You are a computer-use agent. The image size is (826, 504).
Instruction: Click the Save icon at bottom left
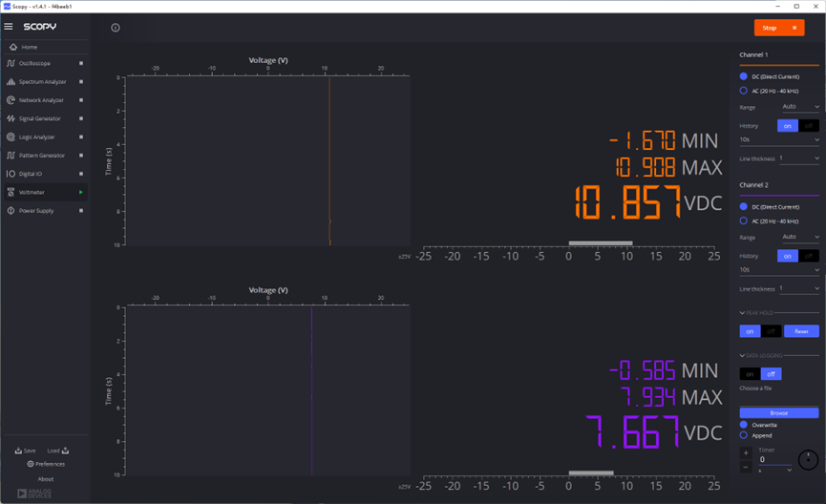coord(18,451)
